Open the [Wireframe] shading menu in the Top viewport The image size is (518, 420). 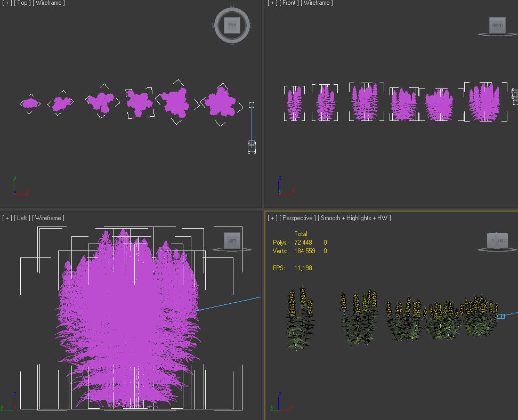pos(48,3)
